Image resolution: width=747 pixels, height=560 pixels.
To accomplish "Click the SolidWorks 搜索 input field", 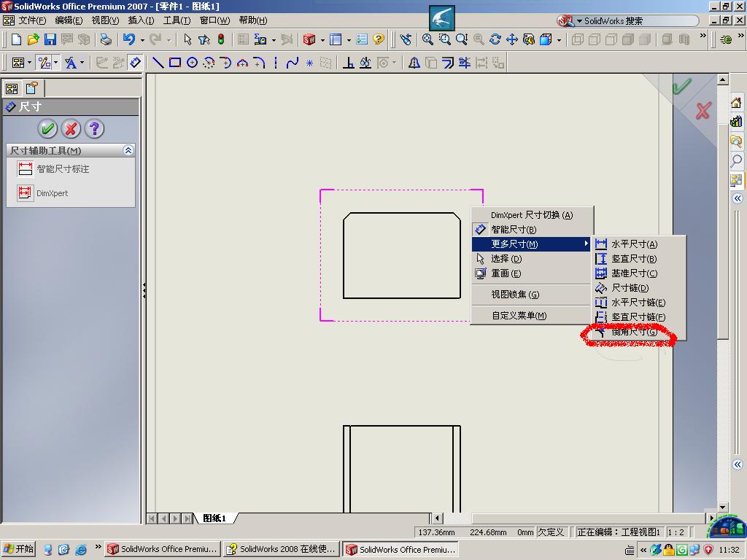I will pos(638,21).
